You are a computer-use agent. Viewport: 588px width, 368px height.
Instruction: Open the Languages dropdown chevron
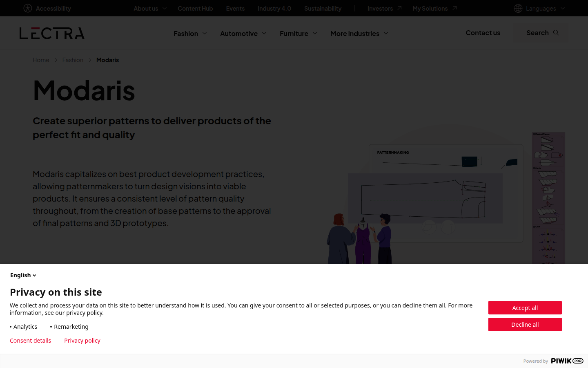coord(563,8)
